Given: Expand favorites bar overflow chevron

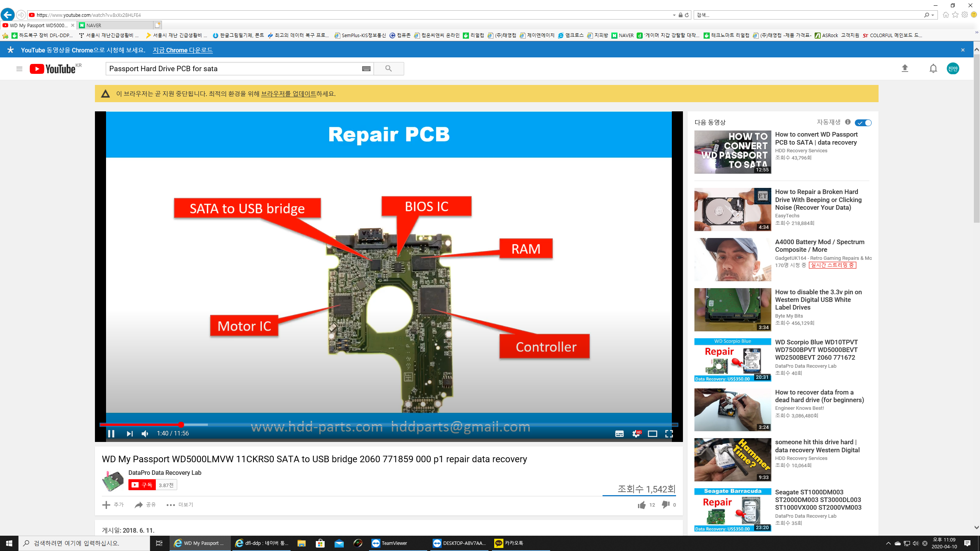Looking at the screenshot, I should coord(977,33).
